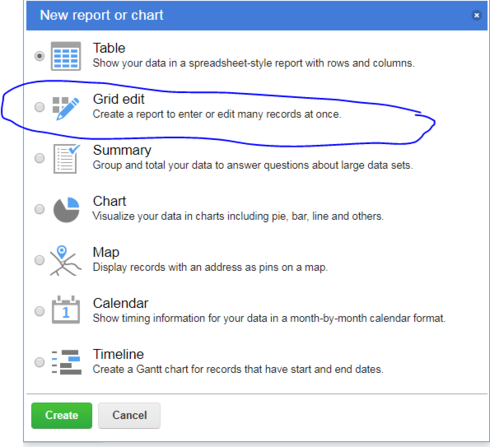
Task: Click the Chart pie icon
Action: (x=66, y=210)
